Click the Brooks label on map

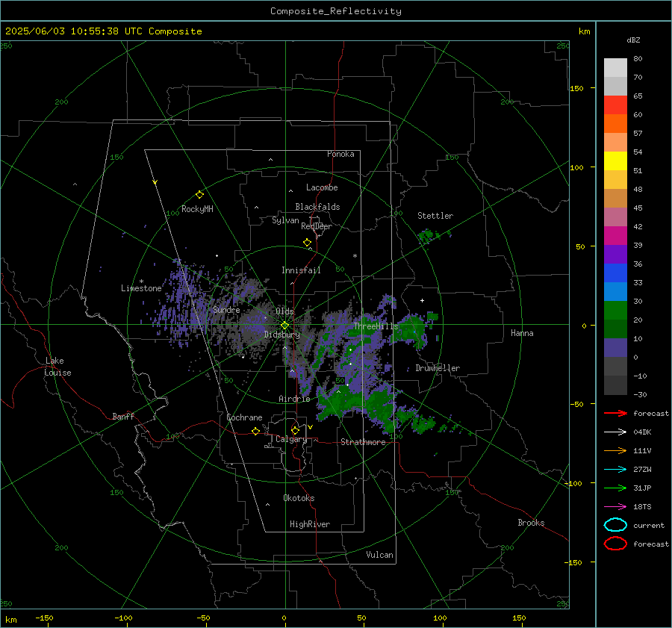[531, 523]
